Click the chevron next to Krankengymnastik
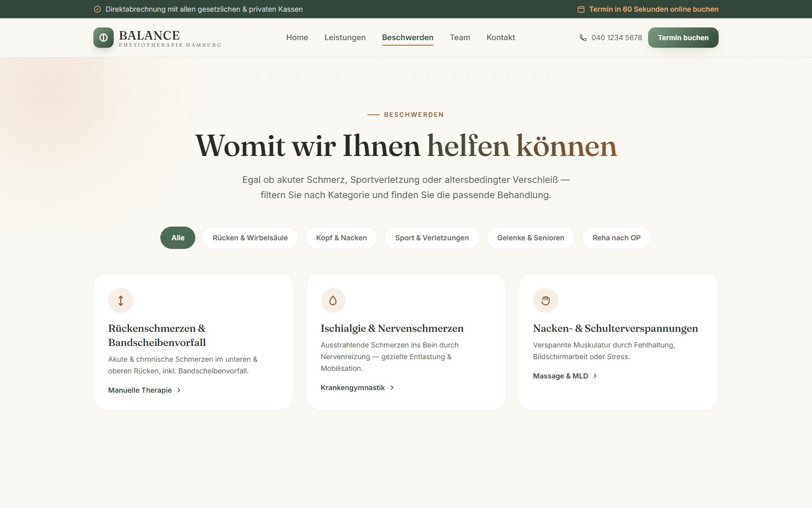 (392, 388)
